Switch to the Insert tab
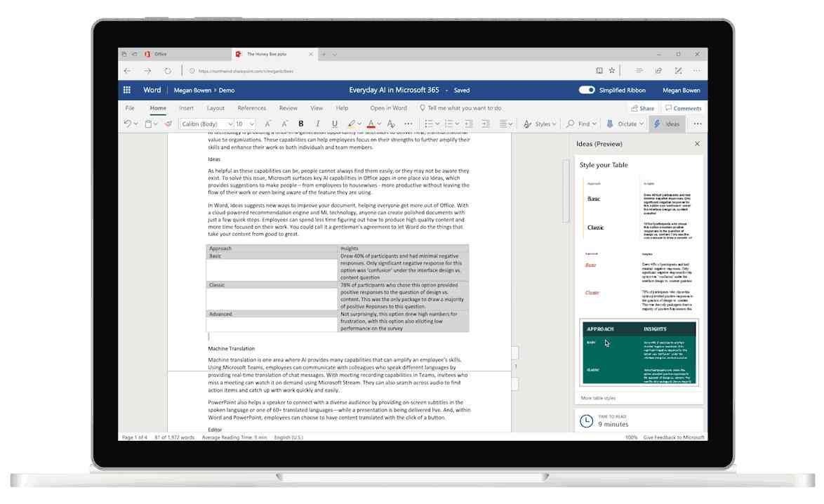 point(186,107)
